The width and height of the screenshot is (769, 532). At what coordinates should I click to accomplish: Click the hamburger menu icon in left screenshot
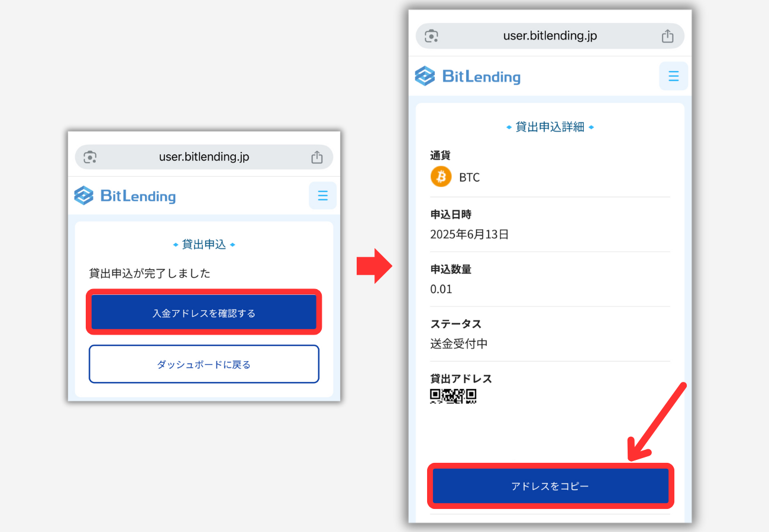pyautogui.click(x=322, y=196)
